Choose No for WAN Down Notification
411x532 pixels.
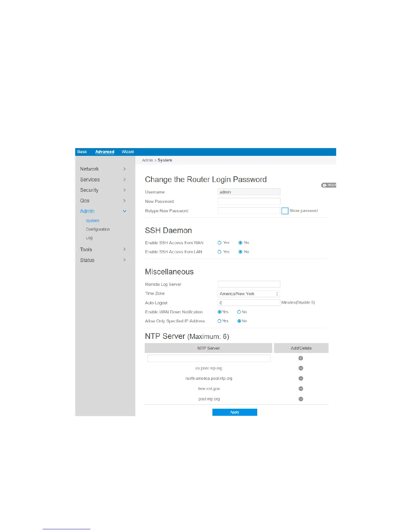239,312
